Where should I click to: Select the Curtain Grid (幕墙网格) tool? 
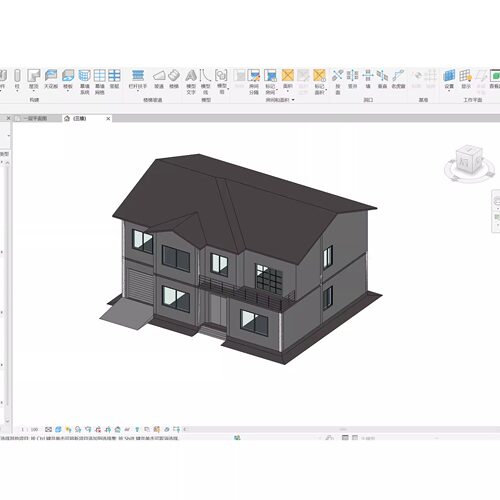[x=100, y=82]
